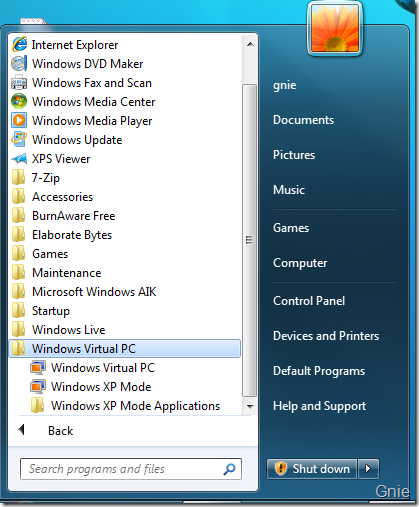419x507 pixels.
Task: Click the Windows Fax and Scan icon
Action: [x=19, y=83]
